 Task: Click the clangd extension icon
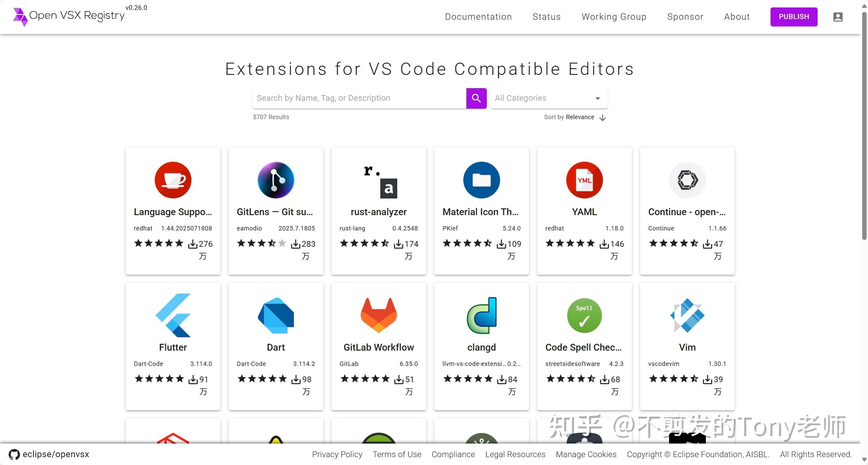481,315
